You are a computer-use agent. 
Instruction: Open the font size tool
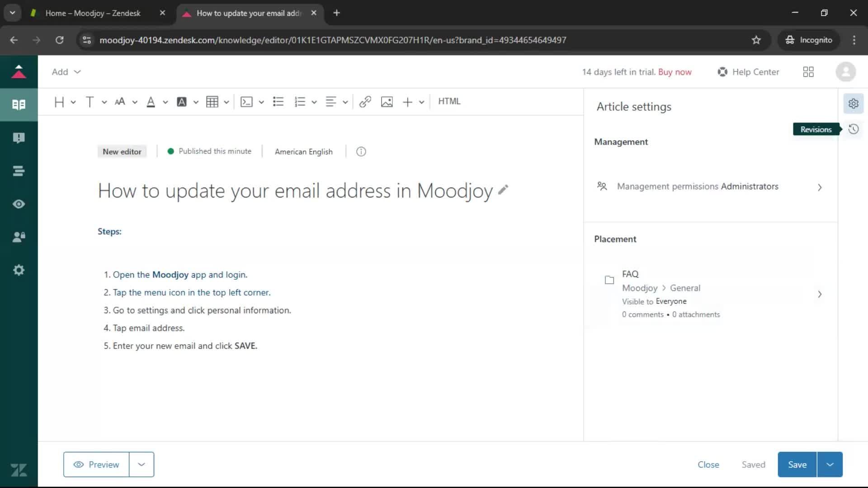pyautogui.click(x=120, y=102)
